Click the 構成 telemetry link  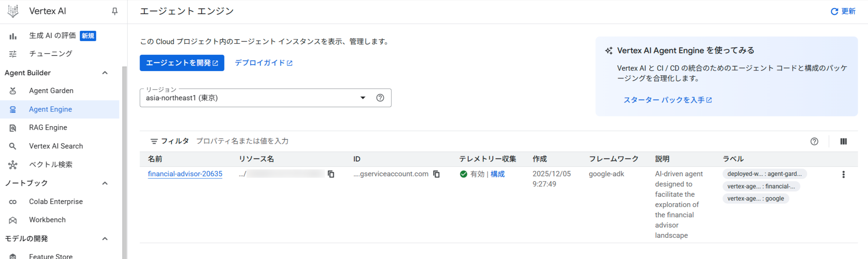pos(498,174)
